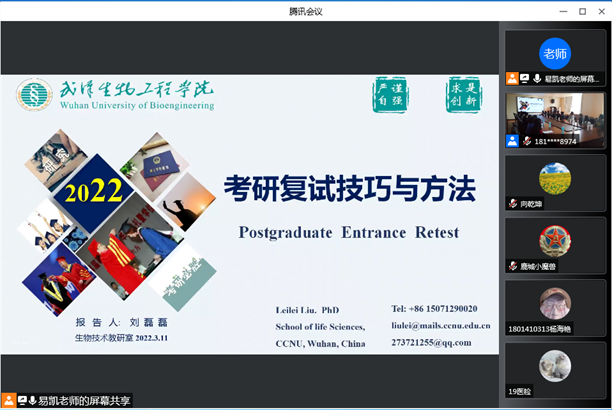Click the 老师 avatar in the top participant tile
This screenshot has height=410, width=612.
555,52
